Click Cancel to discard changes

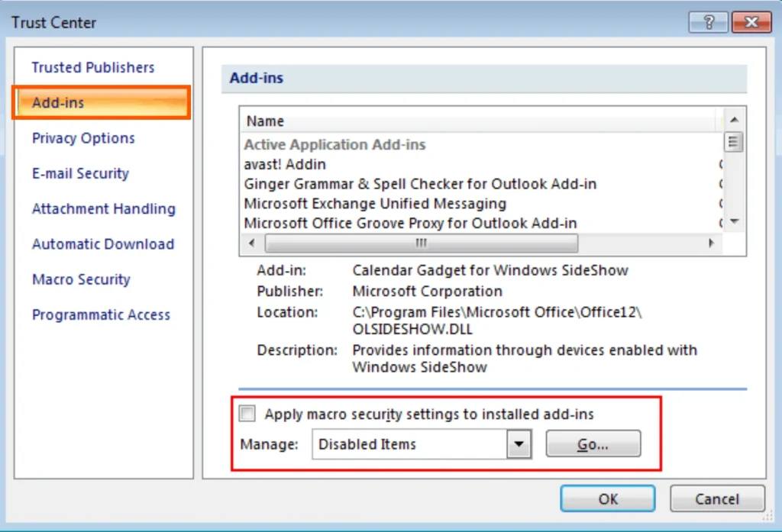716,498
